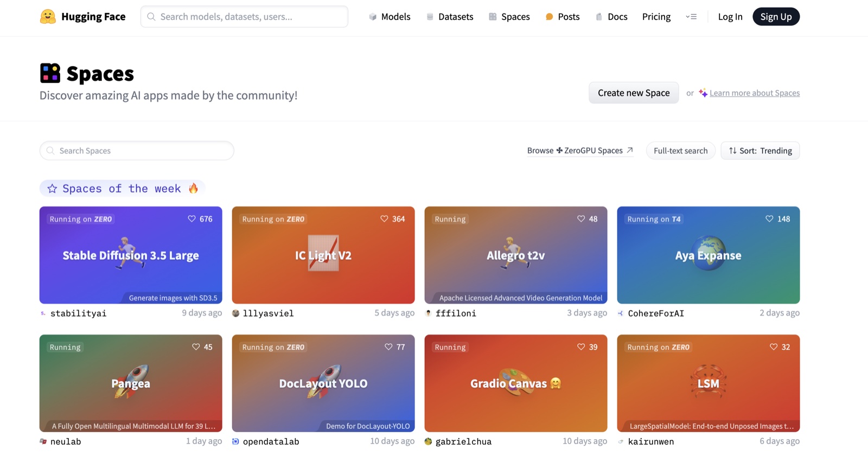Focus the Search Spaces input field
This screenshot has height=469, width=868.
click(x=137, y=151)
